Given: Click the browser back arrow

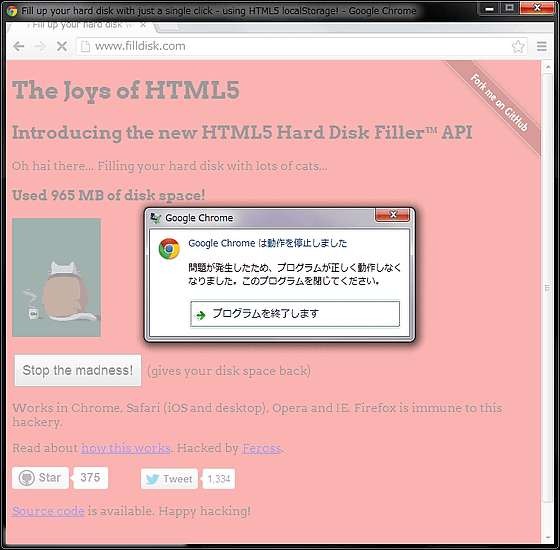Looking at the screenshot, I should coord(19,46).
